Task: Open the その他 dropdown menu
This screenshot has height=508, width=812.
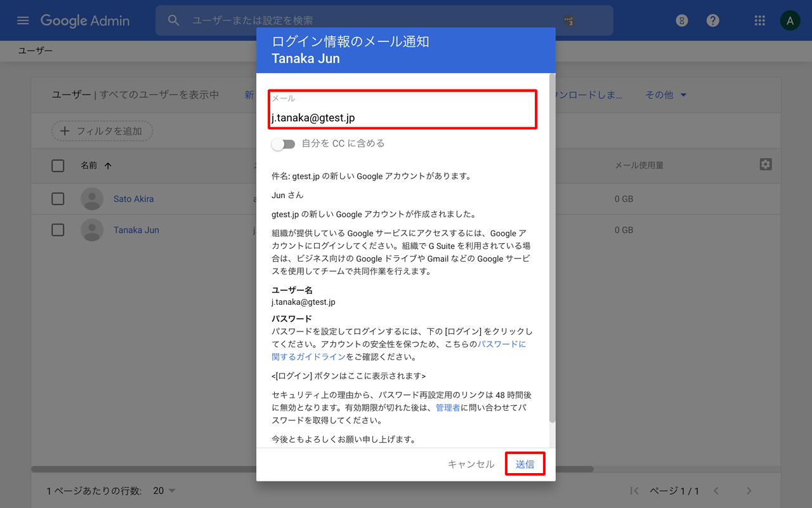Action: pyautogui.click(x=666, y=95)
